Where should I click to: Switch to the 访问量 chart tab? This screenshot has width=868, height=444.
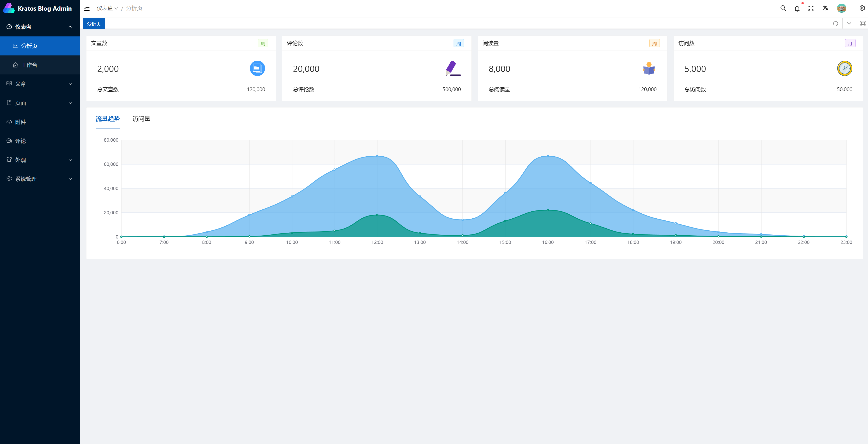(x=141, y=119)
